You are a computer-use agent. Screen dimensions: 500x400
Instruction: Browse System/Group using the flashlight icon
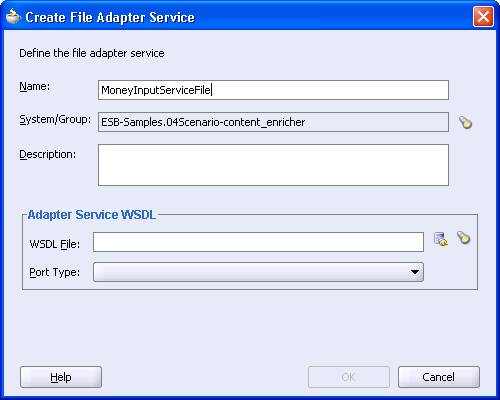point(465,122)
